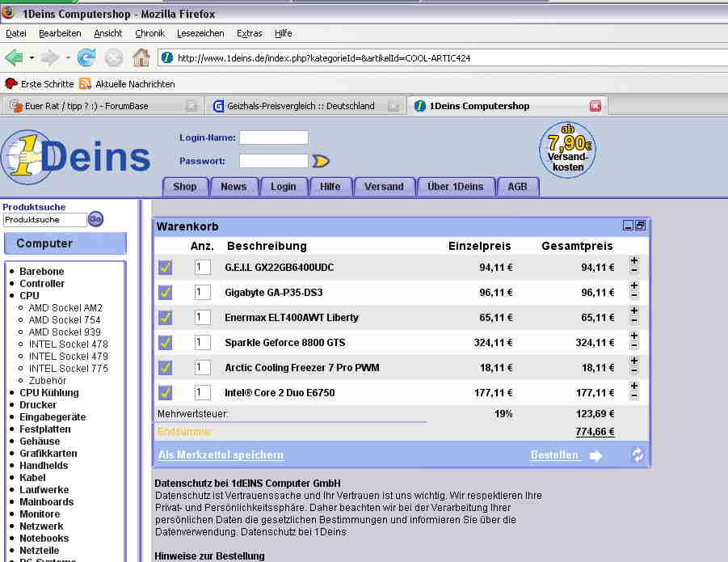
Task: Open the Login navigation tab
Action: [284, 187]
